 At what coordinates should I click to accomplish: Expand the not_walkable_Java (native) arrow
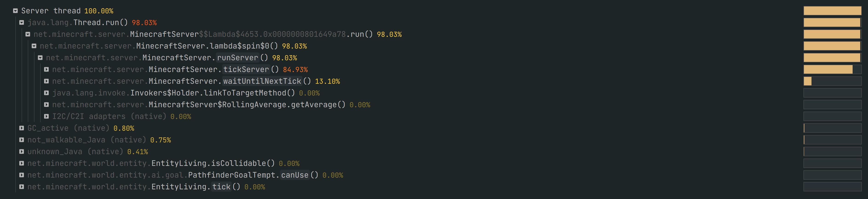coord(22,140)
